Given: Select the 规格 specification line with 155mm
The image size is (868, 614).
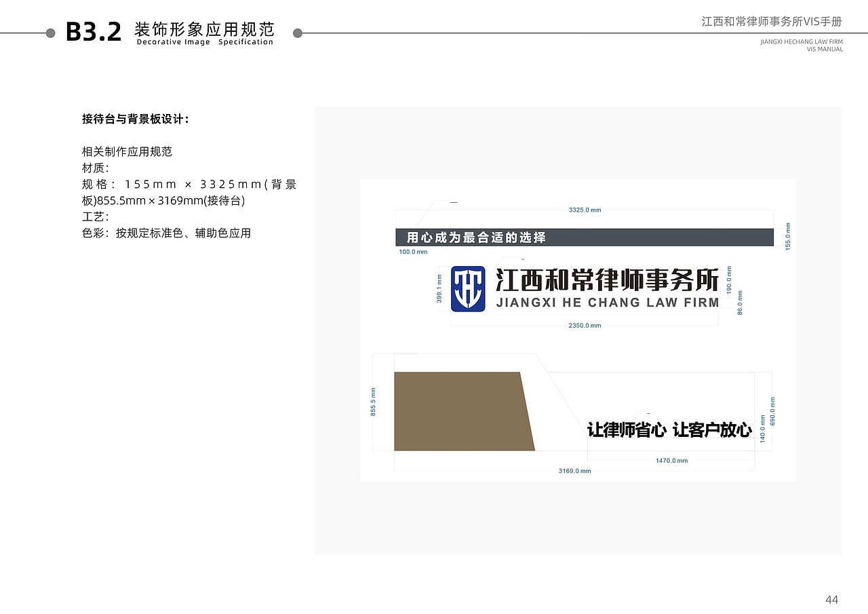Looking at the screenshot, I should pos(189,184).
